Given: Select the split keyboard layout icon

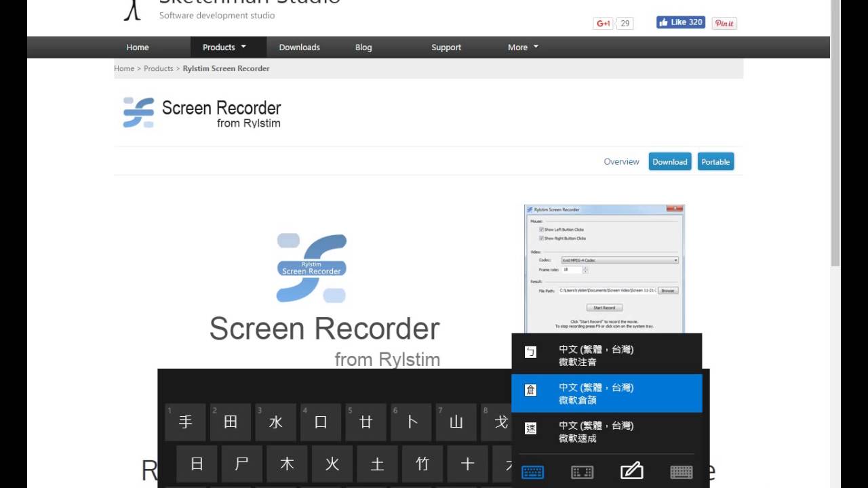Looking at the screenshot, I should (x=582, y=472).
